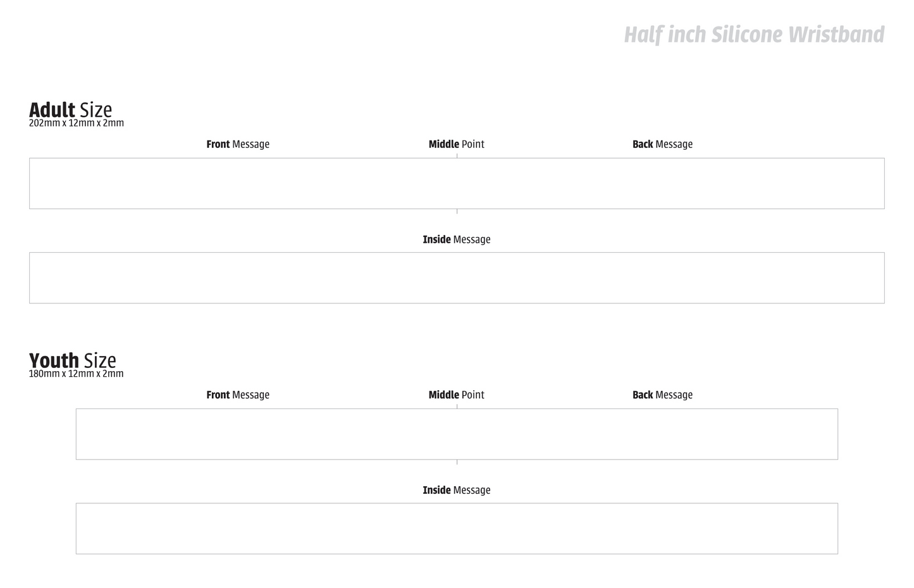Click the Half inch Silicone Wristband title
The height and width of the screenshot is (588, 914).
coord(754,35)
